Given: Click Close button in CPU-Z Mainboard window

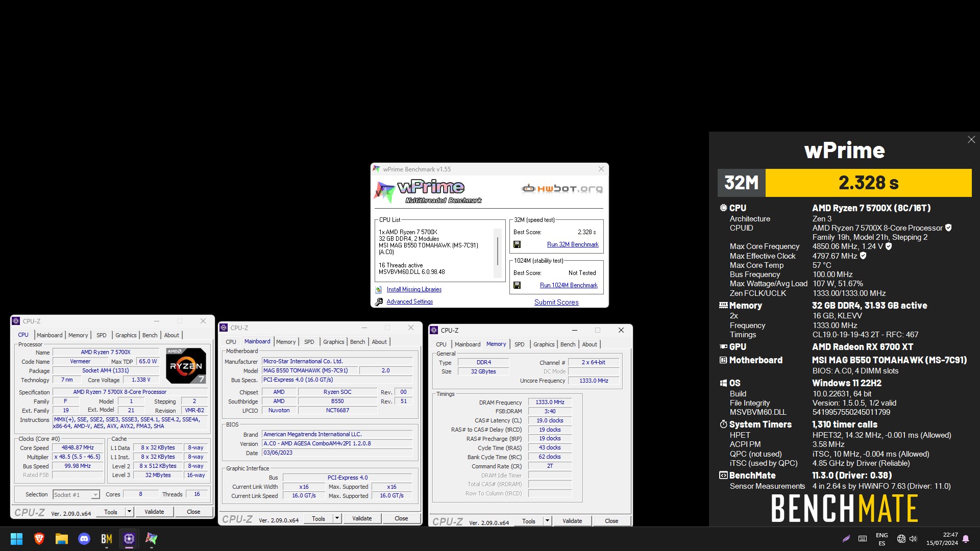Looking at the screenshot, I should (401, 518).
